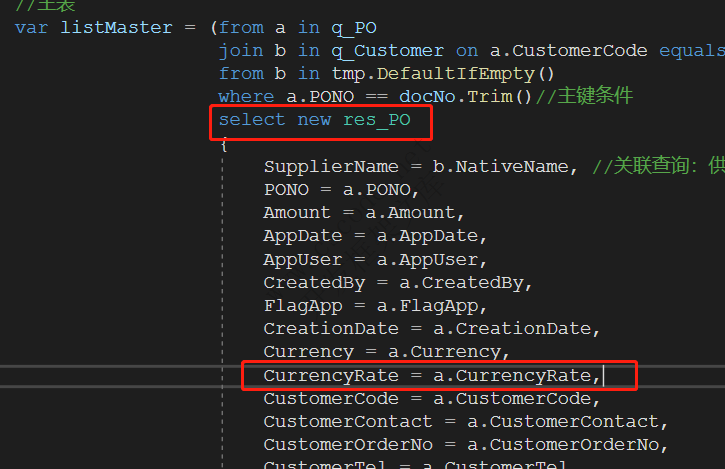The width and height of the screenshot is (725, 469).
Task: Click tmp.DefaultIfEmpty() call
Action: tap(442, 74)
